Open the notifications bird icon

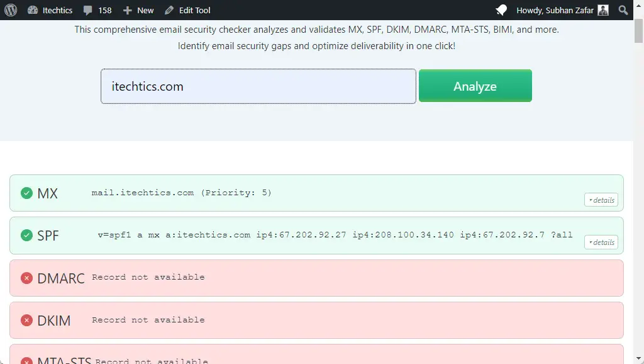501,10
